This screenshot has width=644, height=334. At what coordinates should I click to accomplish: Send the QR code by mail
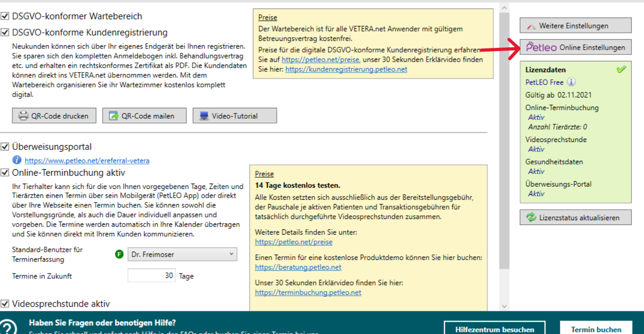pos(145,115)
